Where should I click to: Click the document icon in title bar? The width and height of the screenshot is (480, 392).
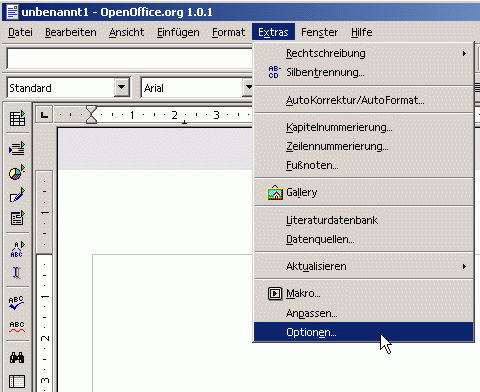tap(12, 12)
